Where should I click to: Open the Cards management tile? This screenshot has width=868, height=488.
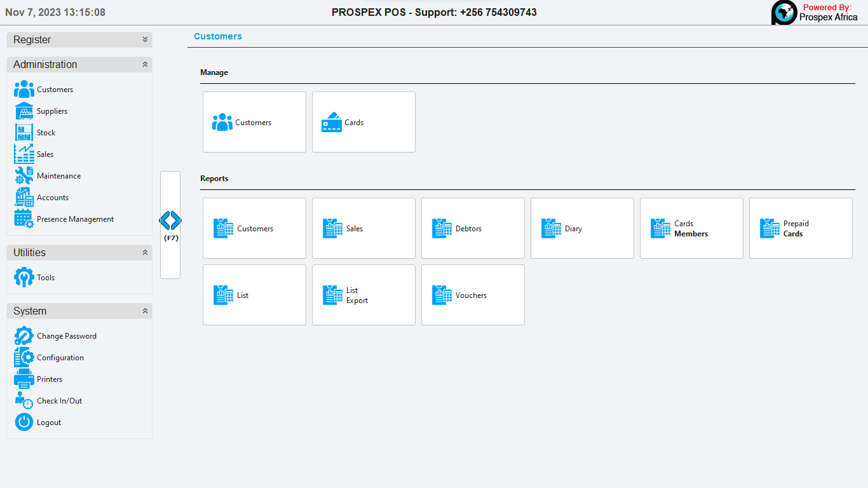[363, 122]
